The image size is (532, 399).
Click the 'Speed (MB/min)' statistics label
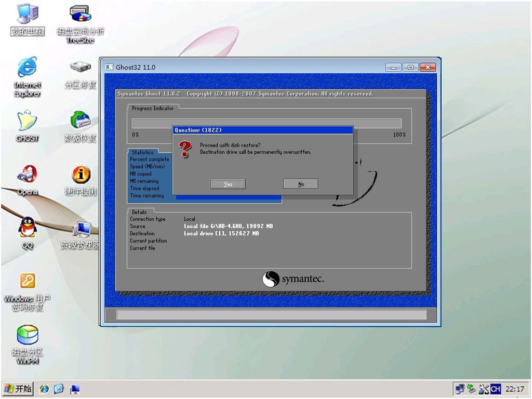147,166
